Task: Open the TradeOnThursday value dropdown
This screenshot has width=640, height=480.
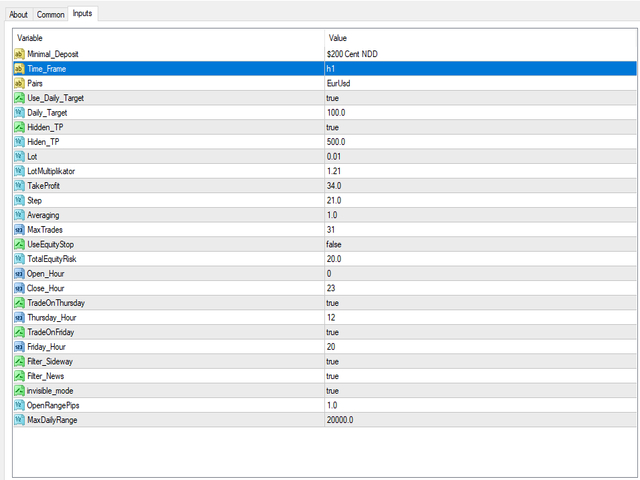Action: pos(480,303)
